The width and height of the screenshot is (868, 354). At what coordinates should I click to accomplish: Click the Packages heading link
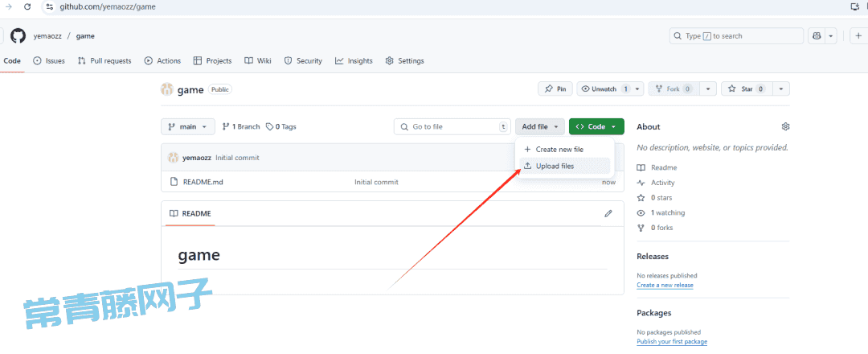[x=653, y=313]
